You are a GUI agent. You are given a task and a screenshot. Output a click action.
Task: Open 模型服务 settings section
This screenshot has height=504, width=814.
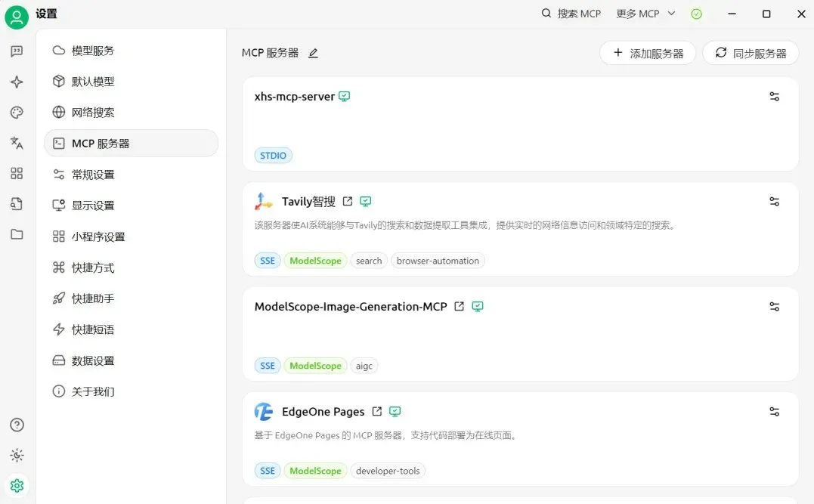point(131,51)
